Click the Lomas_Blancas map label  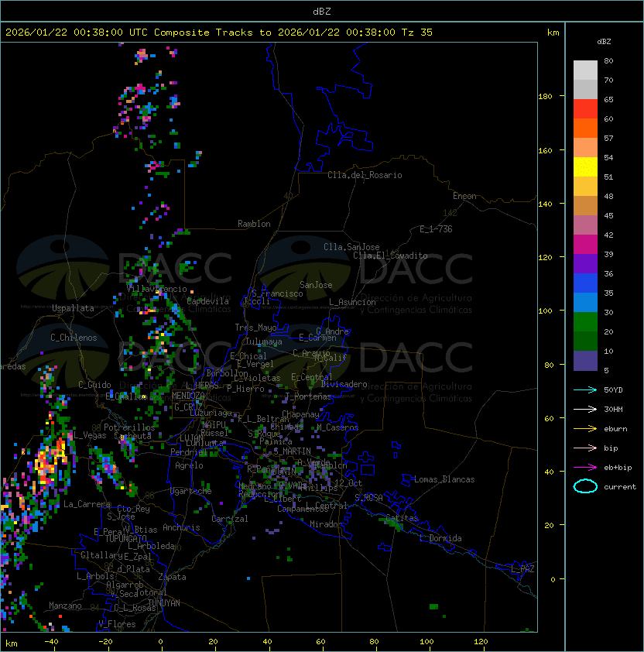tap(444, 479)
